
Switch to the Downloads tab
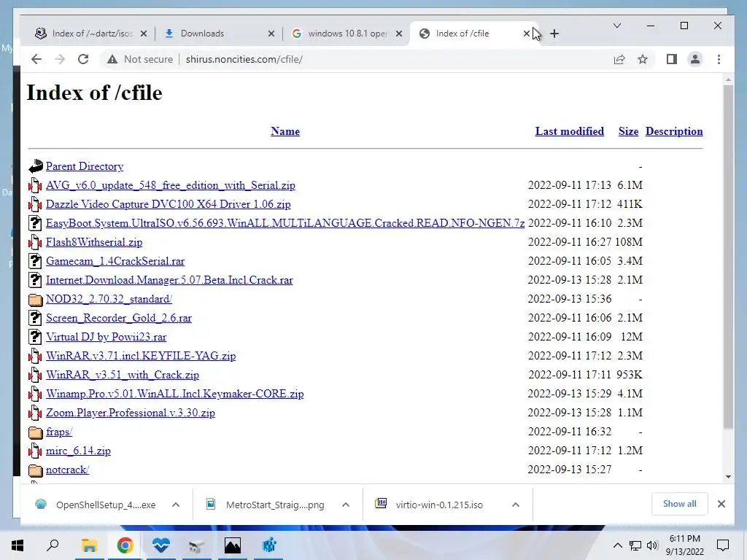pyautogui.click(x=218, y=34)
